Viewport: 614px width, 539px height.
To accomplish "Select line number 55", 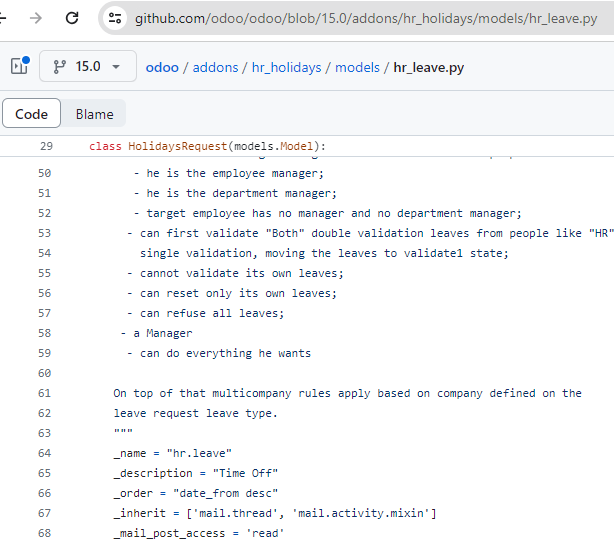I will pyautogui.click(x=45, y=273).
